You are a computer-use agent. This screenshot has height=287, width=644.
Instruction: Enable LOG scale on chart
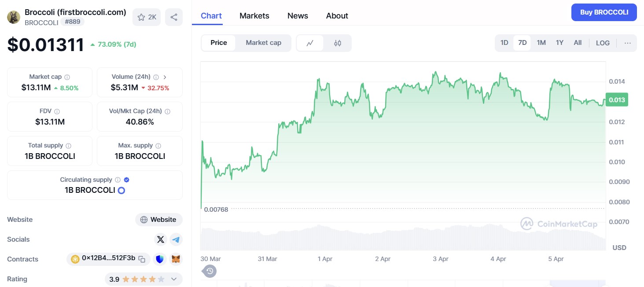click(x=603, y=43)
